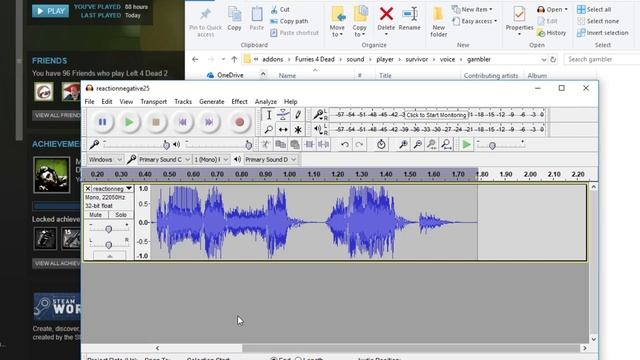This screenshot has width=640, height=360.
Task: Toggle the track Solo button
Action: [121, 215]
